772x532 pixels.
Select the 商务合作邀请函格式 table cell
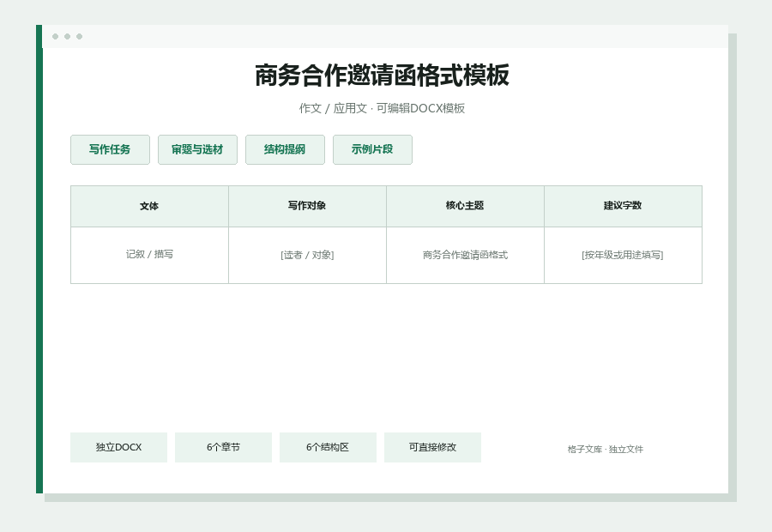[x=465, y=255]
